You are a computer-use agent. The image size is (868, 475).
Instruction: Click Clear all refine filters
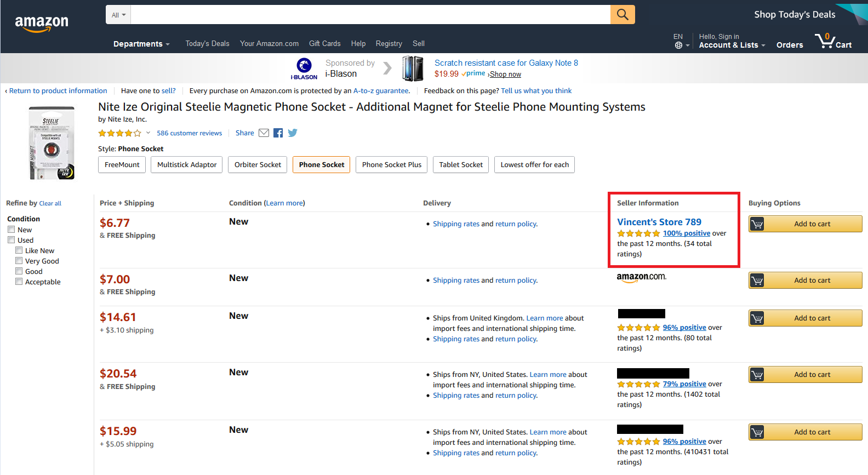(x=50, y=204)
